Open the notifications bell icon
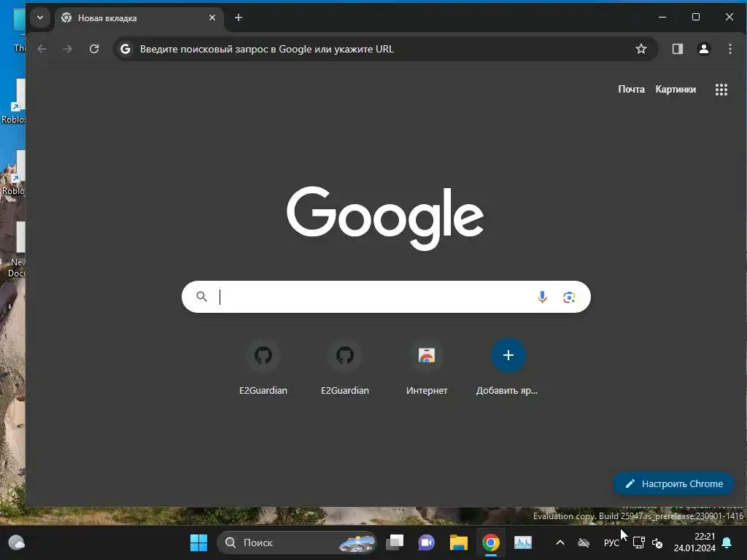The image size is (747, 560). click(x=727, y=542)
